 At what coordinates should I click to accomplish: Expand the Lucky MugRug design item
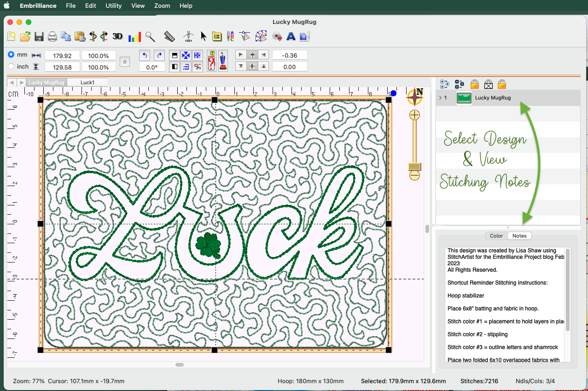coord(440,98)
